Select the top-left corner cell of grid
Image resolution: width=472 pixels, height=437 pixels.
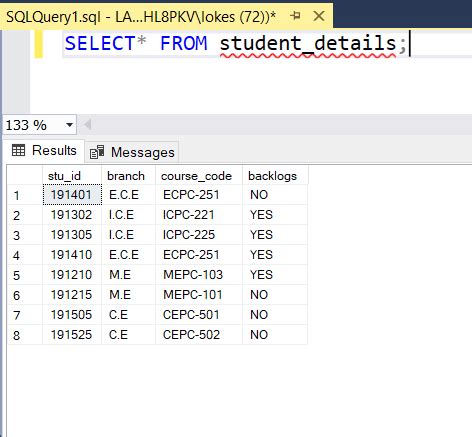tap(25, 176)
